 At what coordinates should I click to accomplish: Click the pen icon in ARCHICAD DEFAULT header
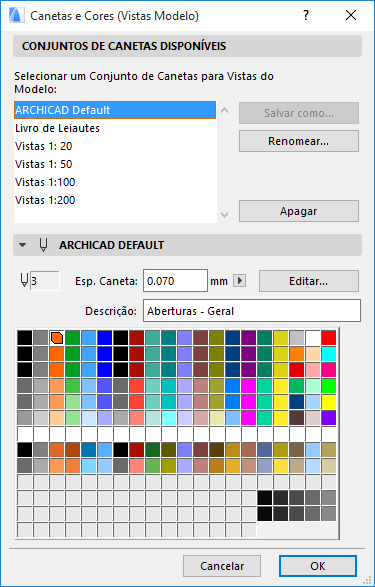tap(44, 245)
